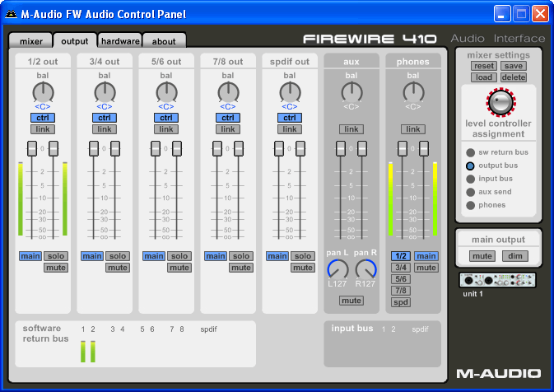Click the spdif out balance knob

tap(290, 92)
